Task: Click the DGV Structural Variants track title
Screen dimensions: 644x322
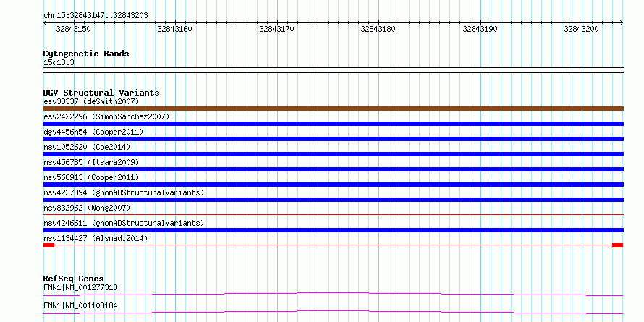Action: pos(101,93)
